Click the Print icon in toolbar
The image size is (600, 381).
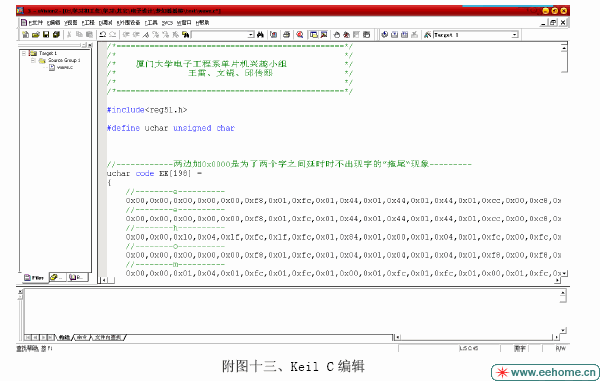tap(286, 35)
